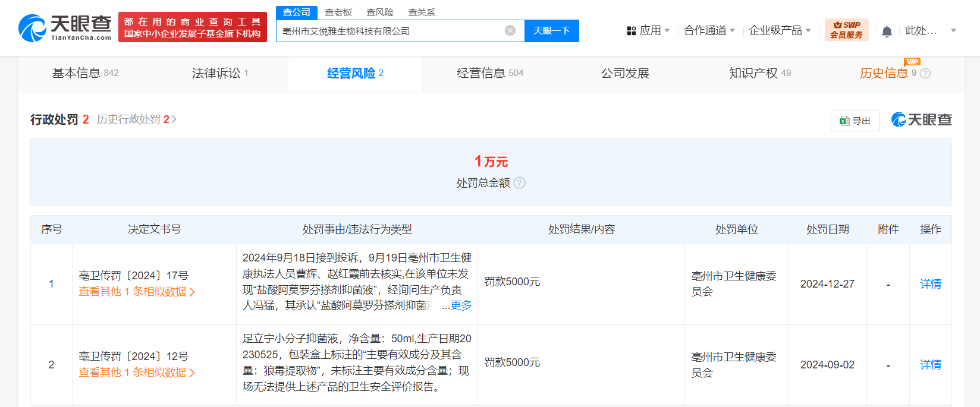Image resolution: width=980 pixels, height=407 pixels.
Task: Expand similar data for 毫卫传罚 17号
Action: click(x=137, y=292)
